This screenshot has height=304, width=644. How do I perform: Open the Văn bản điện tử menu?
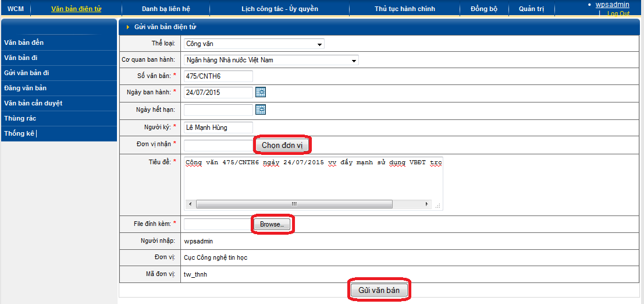[76, 9]
